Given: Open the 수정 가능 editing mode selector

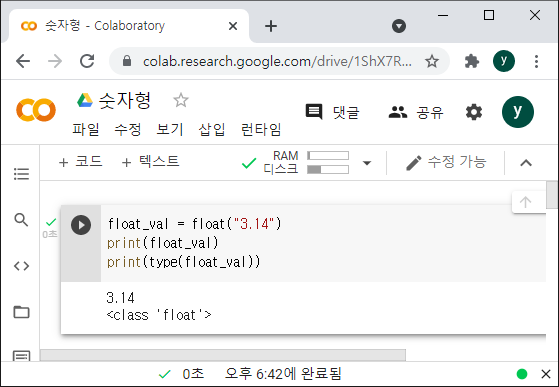Looking at the screenshot, I should [x=446, y=162].
